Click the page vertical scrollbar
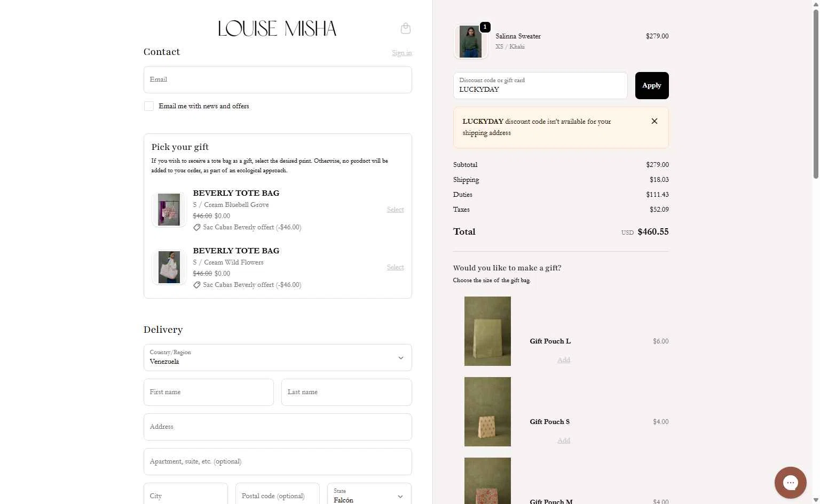Screen dimensions: 820x504 (x=816, y=93)
